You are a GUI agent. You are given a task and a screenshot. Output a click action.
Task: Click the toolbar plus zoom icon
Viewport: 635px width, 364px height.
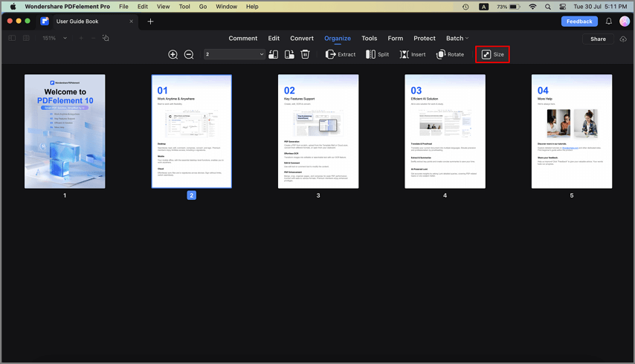coord(81,38)
